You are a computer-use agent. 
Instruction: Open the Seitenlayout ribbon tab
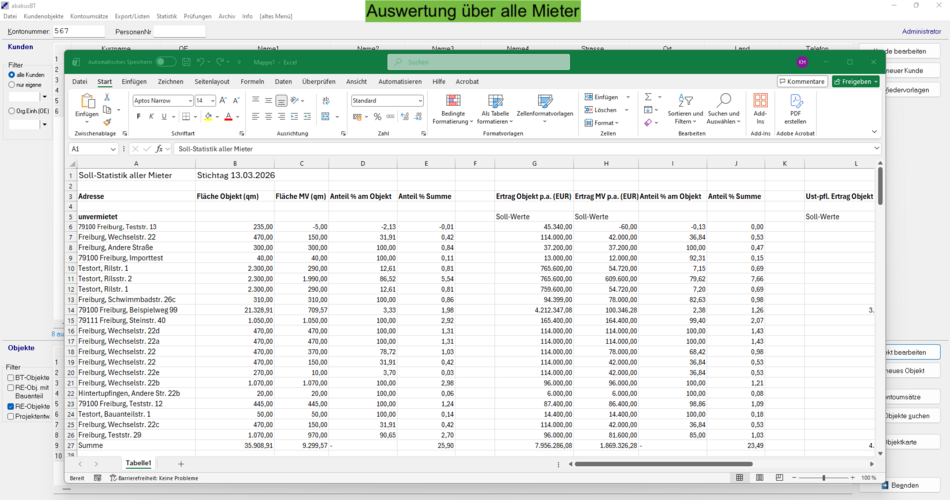tap(212, 81)
